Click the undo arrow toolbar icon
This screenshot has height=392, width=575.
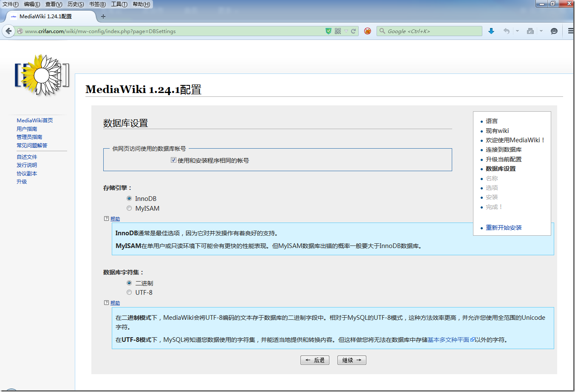(506, 31)
